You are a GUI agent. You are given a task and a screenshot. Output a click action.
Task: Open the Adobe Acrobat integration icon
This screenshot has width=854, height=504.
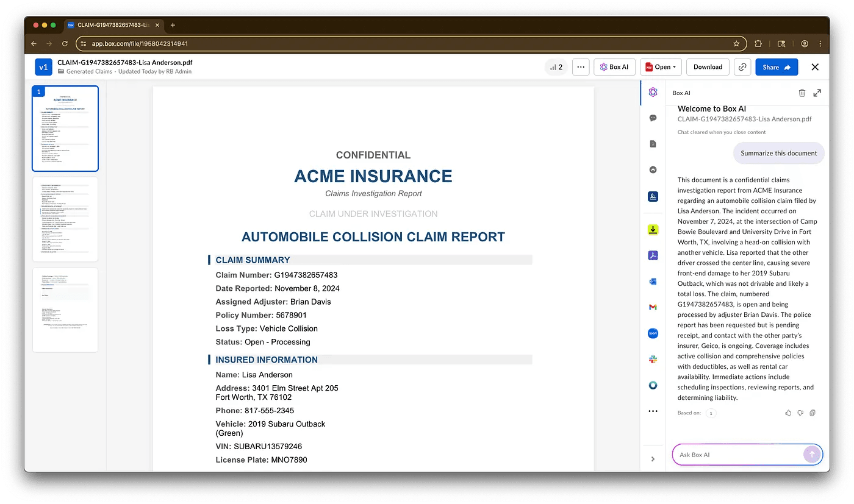tap(653, 255)
